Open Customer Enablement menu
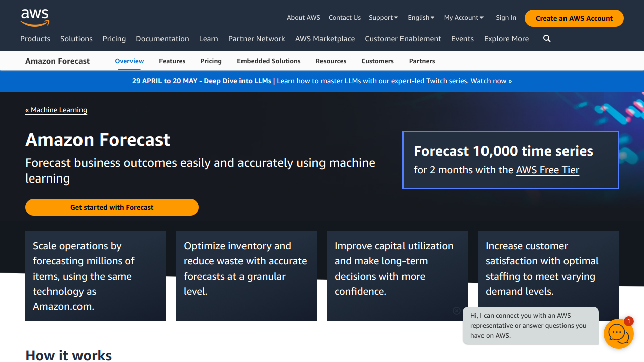Viewport: 644px width, 362px height. click(403, 39)
